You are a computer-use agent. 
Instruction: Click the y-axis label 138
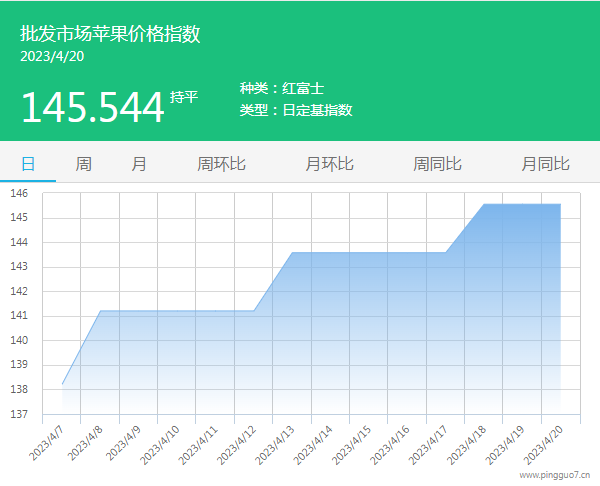19,389
